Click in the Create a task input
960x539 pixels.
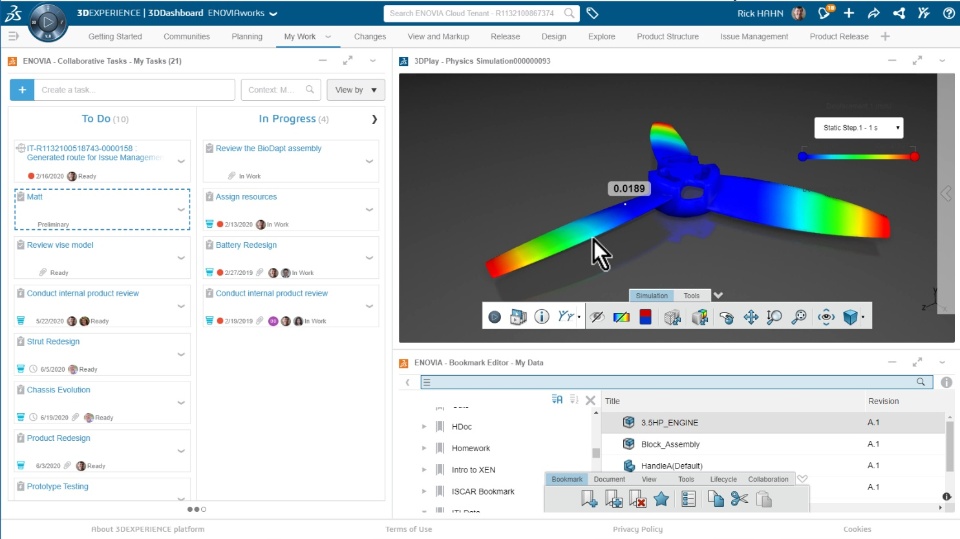(134, 90)
